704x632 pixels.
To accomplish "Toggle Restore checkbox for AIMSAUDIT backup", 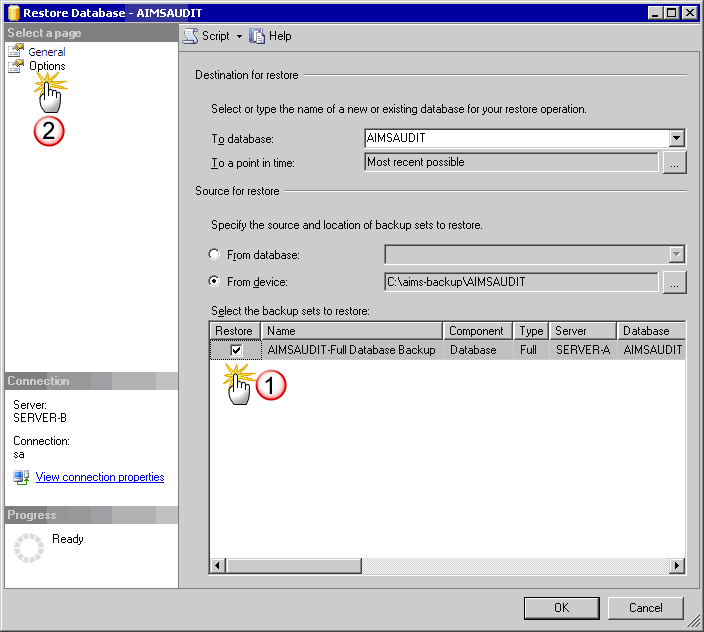I will coord(236,350).
